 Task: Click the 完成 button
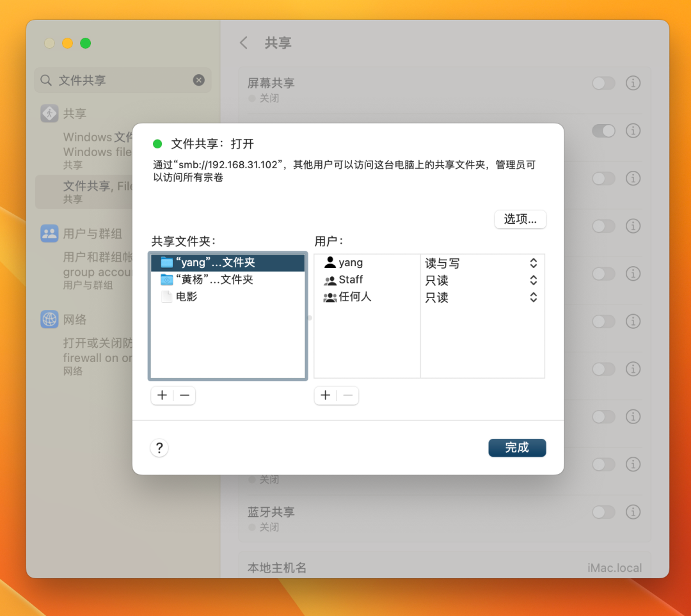click(517, 448)
